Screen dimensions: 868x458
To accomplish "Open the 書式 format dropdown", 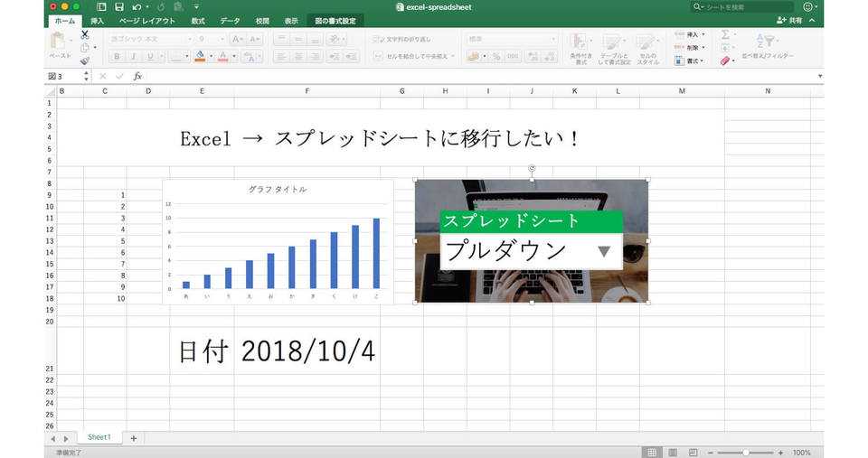I will [692, 61].
